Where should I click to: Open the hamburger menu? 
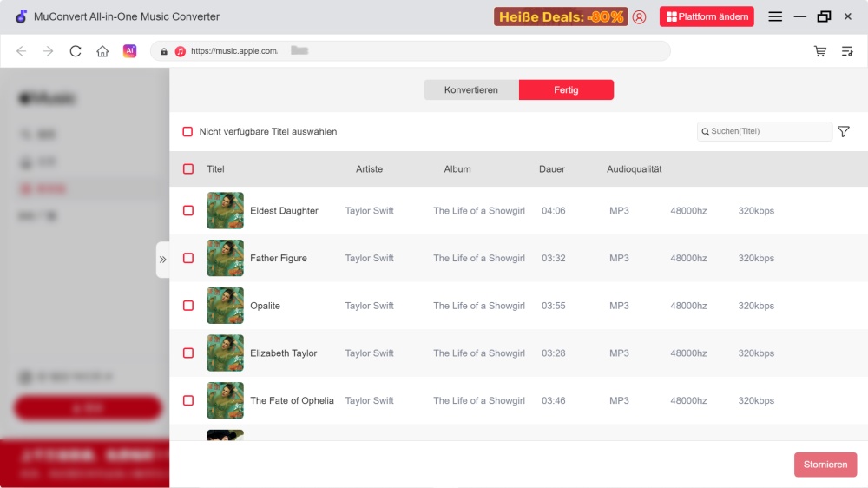775,16
